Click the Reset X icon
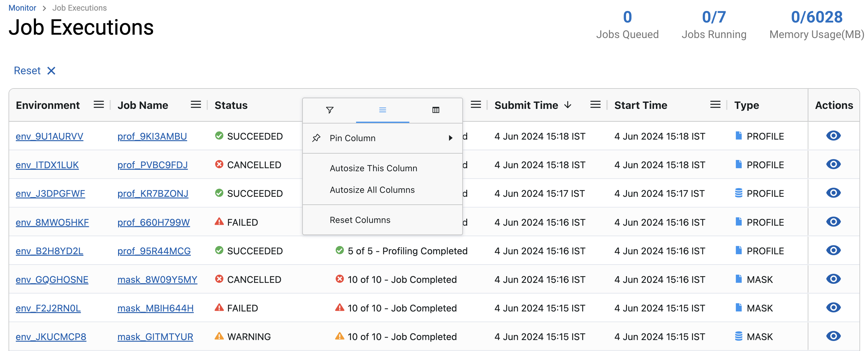Viewport: 868px width, 351px height. [x=51, y=71]
